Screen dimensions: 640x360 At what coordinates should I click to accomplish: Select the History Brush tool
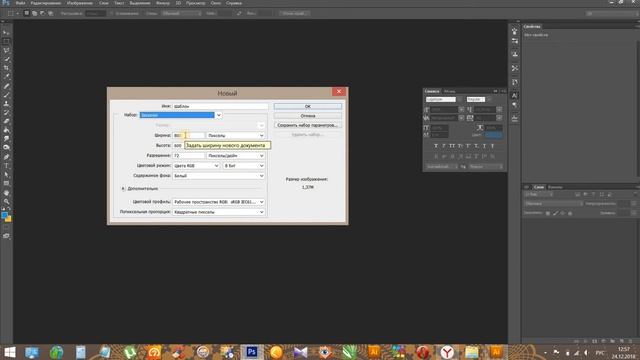coord(6,113)
